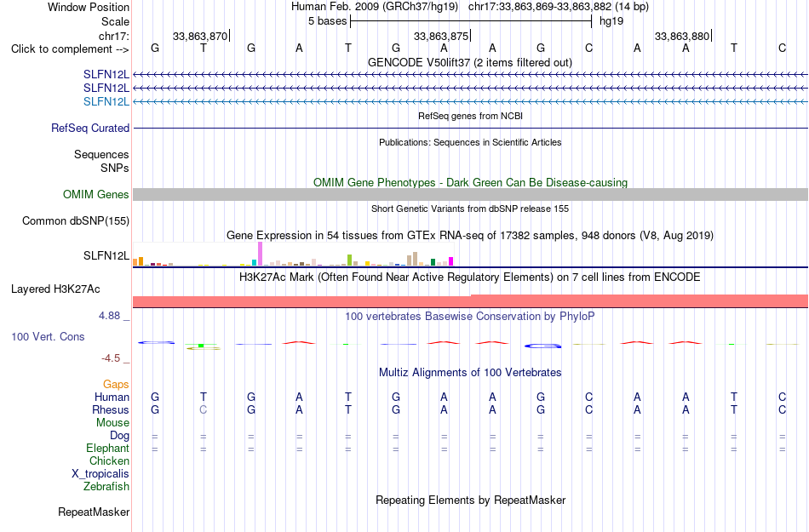The height and width of the screenshot is (532, 809).
Task: Select the light blue SLFN12L transcript label
Action: 106,101
